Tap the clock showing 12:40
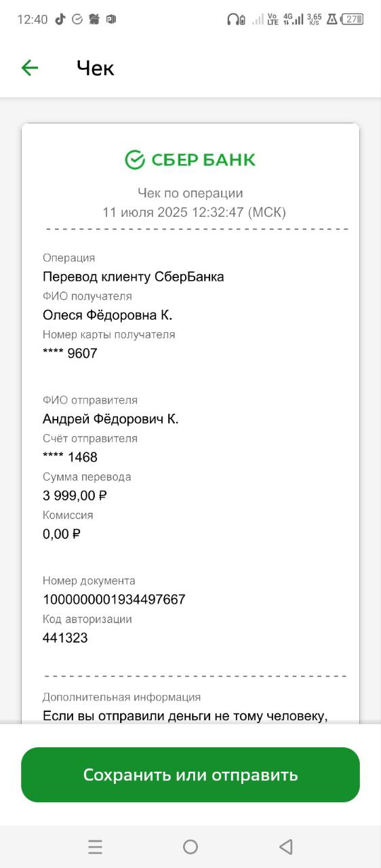 click(x=32, y=20)
